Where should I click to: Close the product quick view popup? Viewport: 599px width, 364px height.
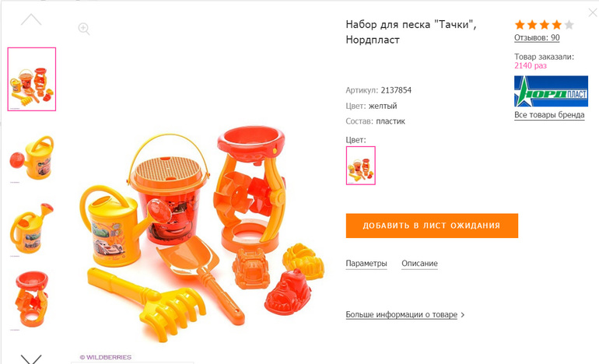click(593, 12)
